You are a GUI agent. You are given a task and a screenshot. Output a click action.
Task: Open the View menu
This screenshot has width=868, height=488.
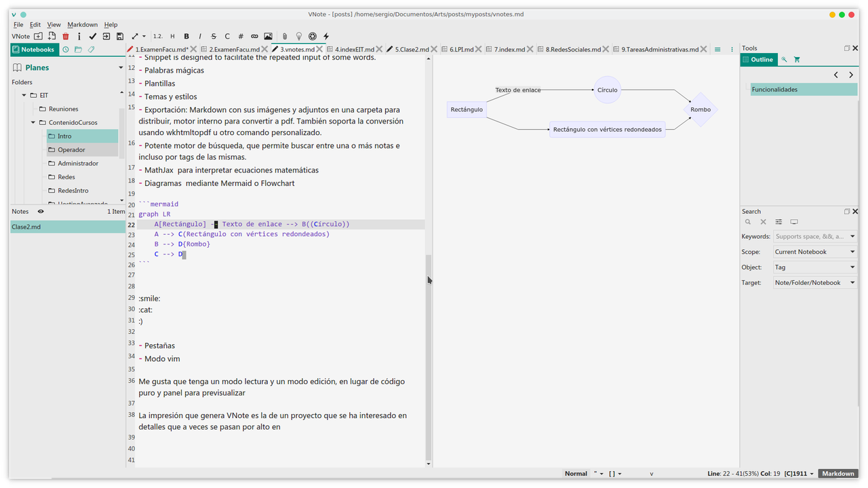[54, 24]
